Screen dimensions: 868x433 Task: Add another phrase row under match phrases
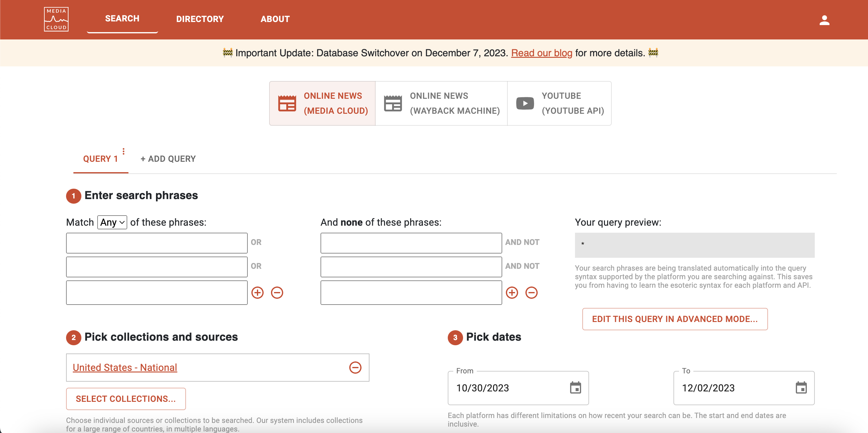coord(258,292)
